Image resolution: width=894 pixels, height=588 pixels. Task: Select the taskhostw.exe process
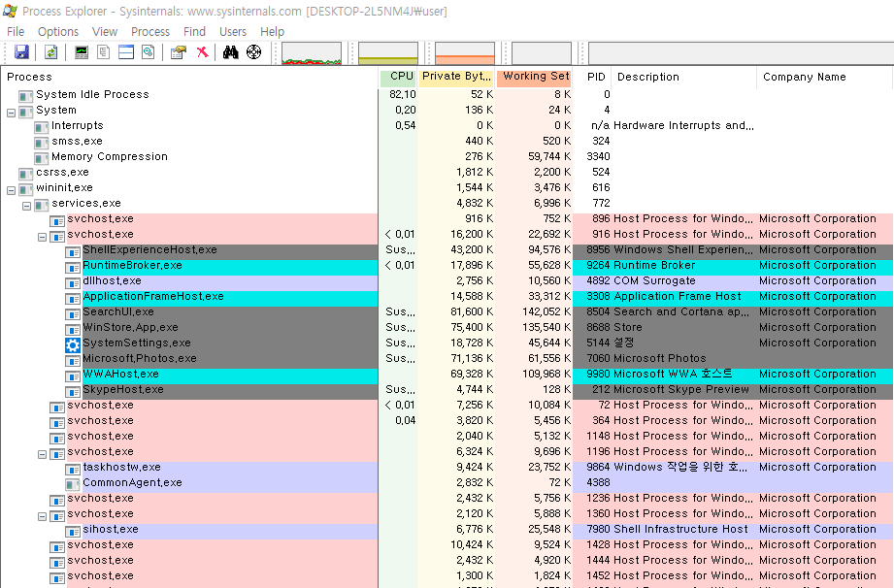[x=122, y=468]
